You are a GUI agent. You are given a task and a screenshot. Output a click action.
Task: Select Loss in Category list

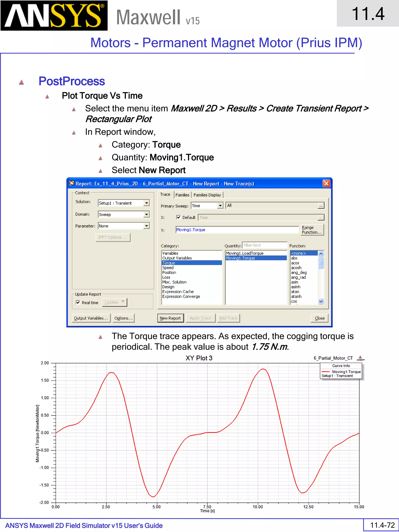(x=192, y=277)
